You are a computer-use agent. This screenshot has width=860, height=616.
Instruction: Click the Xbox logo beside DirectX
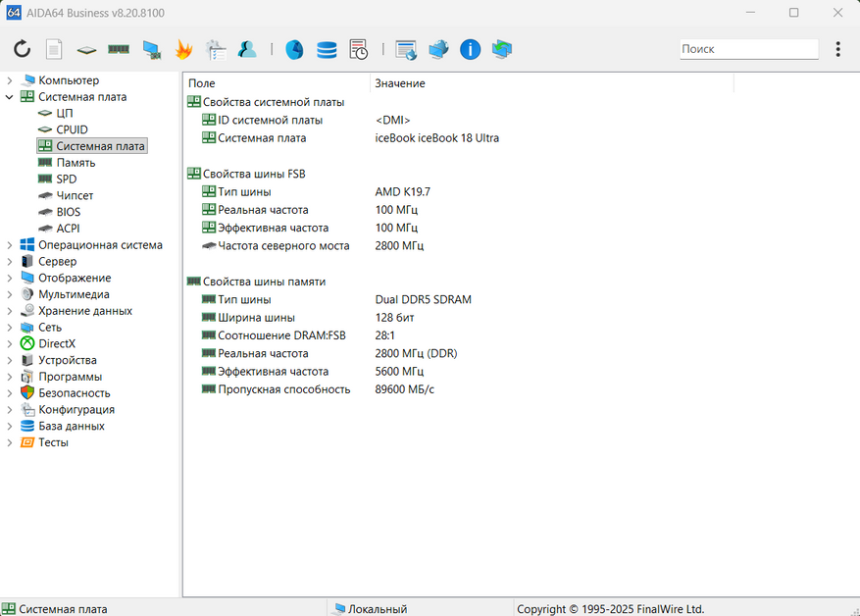pyautogui.click(x=26, y=343)
